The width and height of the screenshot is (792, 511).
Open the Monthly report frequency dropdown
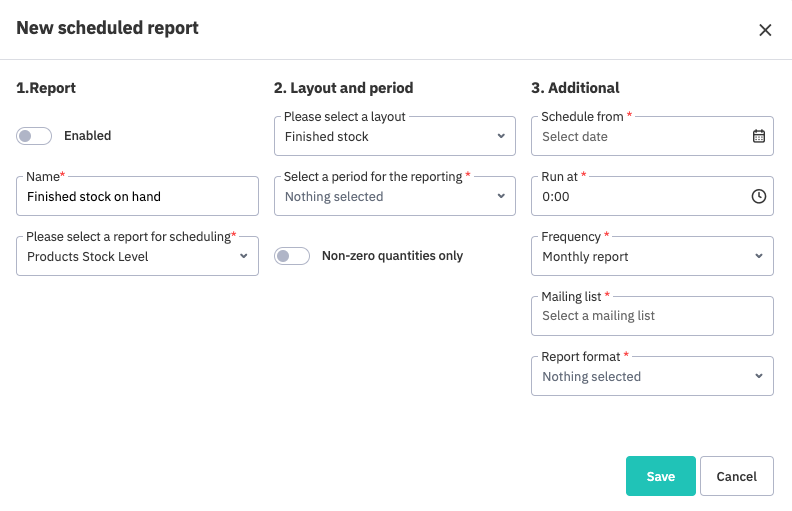640,256
